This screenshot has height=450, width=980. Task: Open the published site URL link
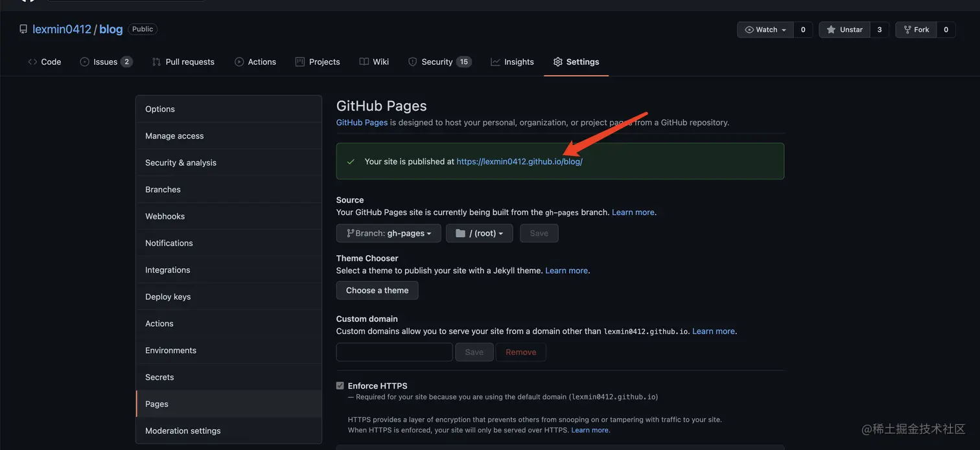(519, 161)
